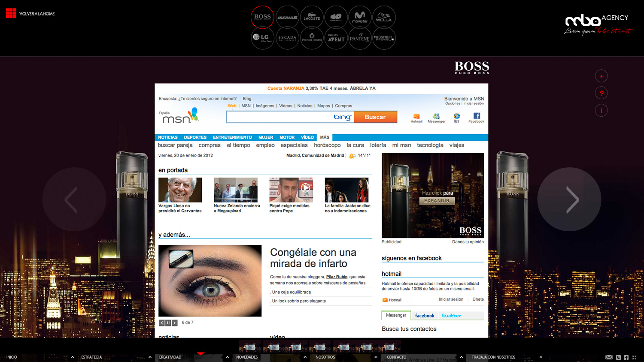This screenshot has height=362, width=644.
Task: Open the Pantene brand logo circle
Action: pyautogui.click(x=360, y=38)
